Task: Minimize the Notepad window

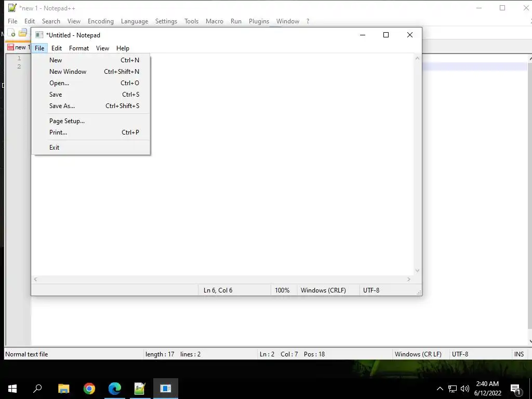Action: (362, 35)
